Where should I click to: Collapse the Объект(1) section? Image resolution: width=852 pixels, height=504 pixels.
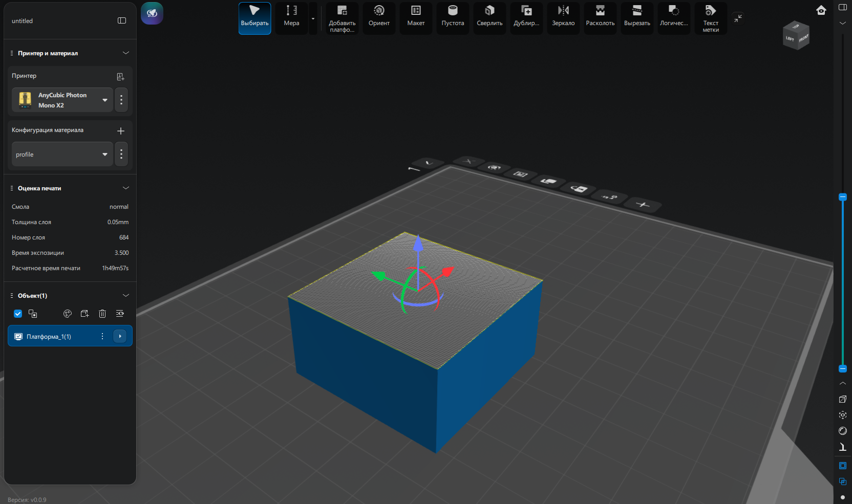(126, 296)
